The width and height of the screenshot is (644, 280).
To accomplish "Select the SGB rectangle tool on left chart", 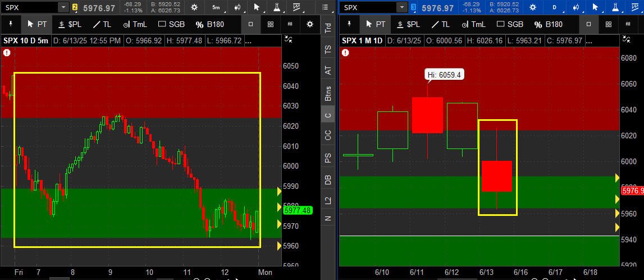I will click(171, 24).
